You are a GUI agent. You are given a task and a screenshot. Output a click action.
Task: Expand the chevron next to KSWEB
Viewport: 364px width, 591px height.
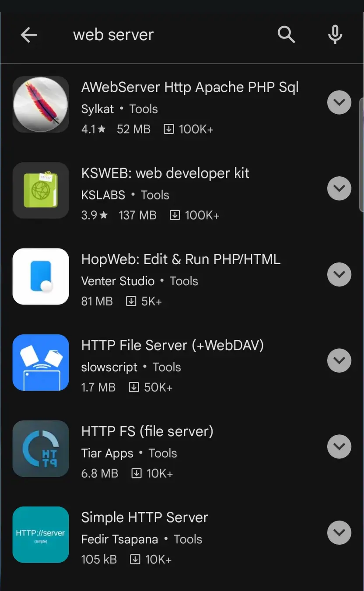click(339, 188)
